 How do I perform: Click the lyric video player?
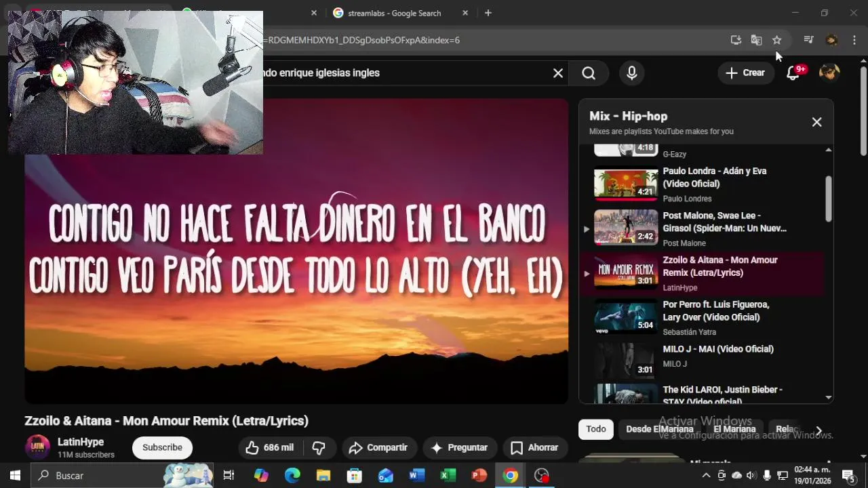[296, 251]
